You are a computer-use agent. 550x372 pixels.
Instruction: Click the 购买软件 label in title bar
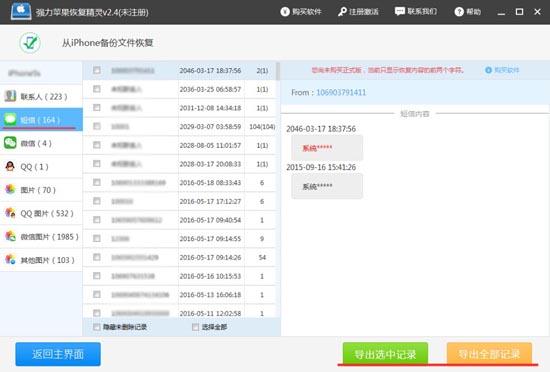tap(307, 12)
